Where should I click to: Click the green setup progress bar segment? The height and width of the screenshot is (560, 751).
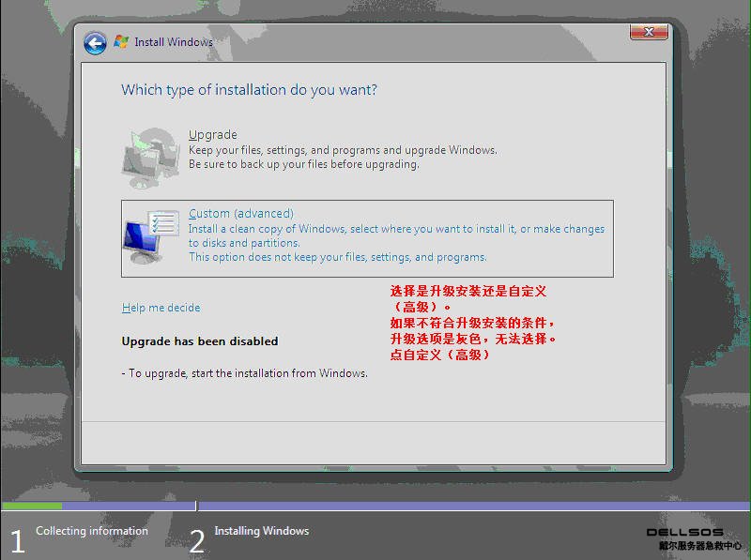[32, 506]
